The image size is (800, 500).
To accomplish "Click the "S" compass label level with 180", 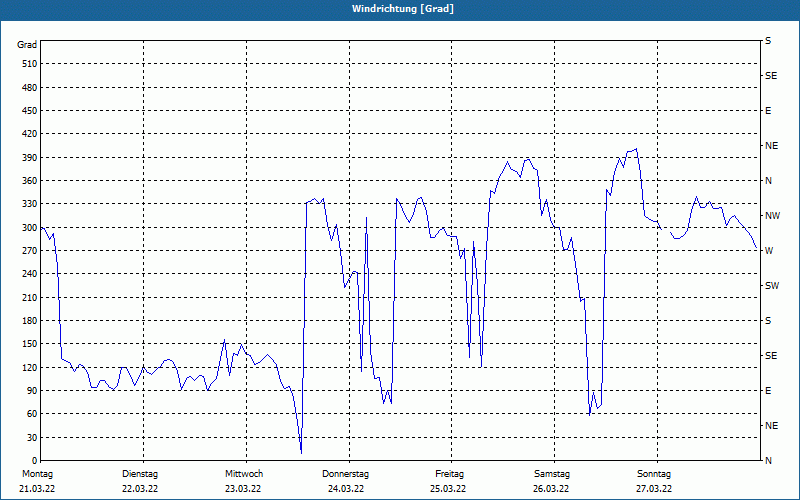I will coord(768,321).
